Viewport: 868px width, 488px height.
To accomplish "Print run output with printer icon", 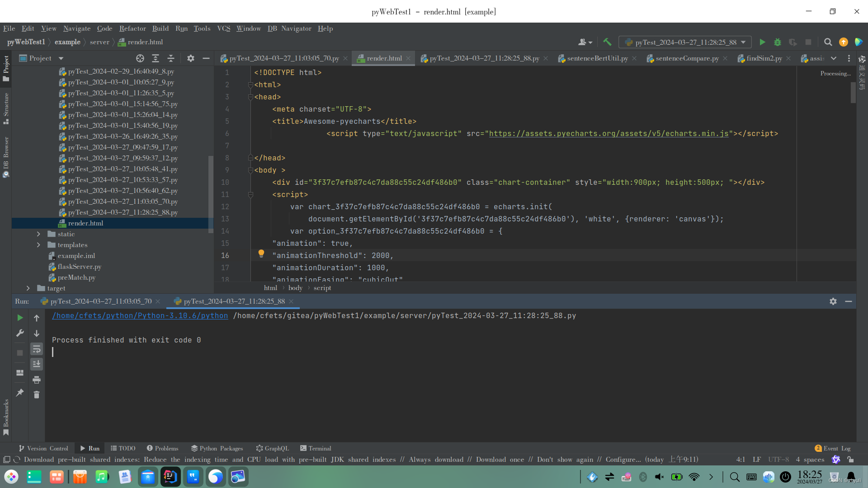I will tap(37, 380).
